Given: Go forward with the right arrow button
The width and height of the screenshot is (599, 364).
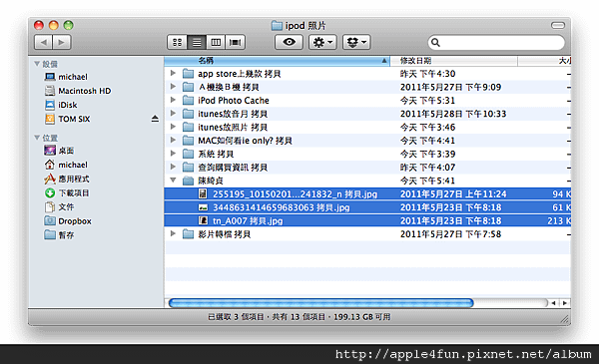Looking at the screenshot, I should [62, 42].
